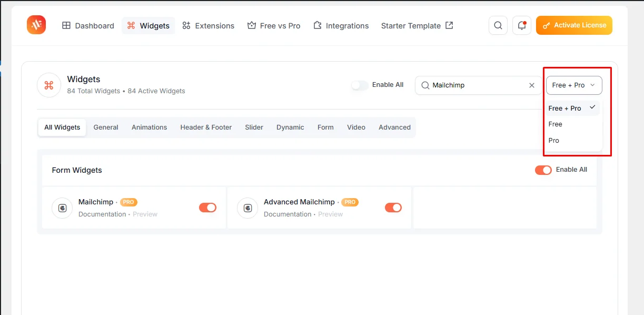Click the Mailchimp PRO badge
The image size is (644, 315).
tap(128, 202)
